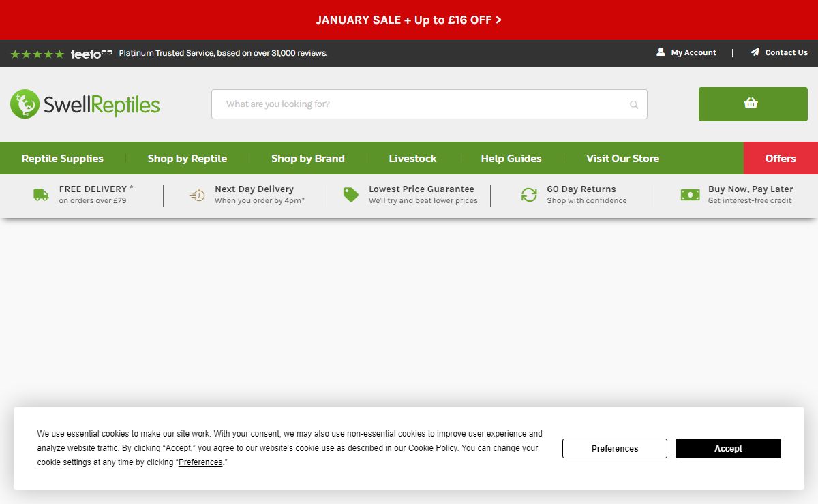Click the 'Next Day Delivery' heading

click(254, 189)
